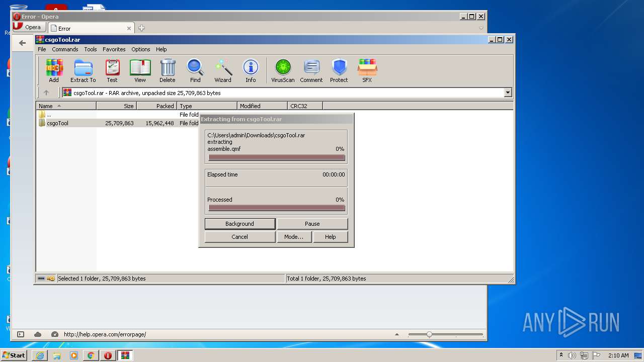
Task: Open the Opera tab list dropdown arrow
Action: (481, 28)
